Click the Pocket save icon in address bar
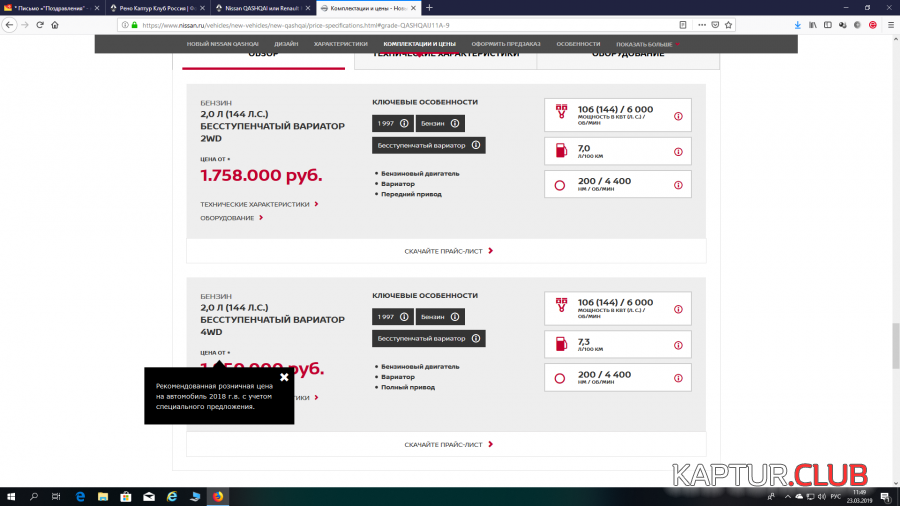Image resolution: width=900 pixels, height=506 pixels. 715,25
